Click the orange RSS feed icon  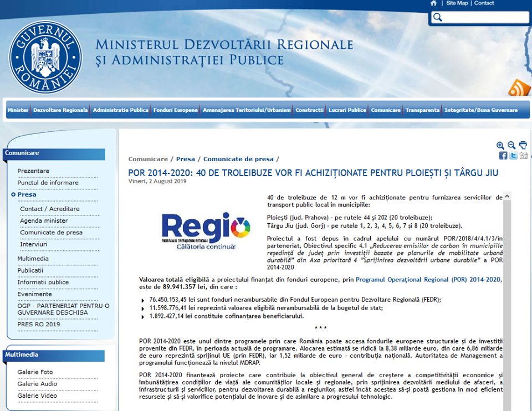pos(519,88)
